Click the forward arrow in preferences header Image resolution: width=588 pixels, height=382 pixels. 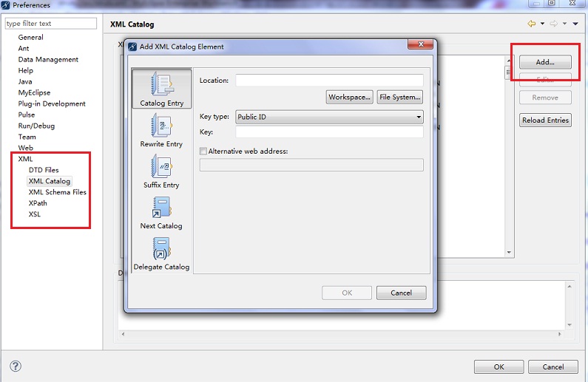[553, 24]
